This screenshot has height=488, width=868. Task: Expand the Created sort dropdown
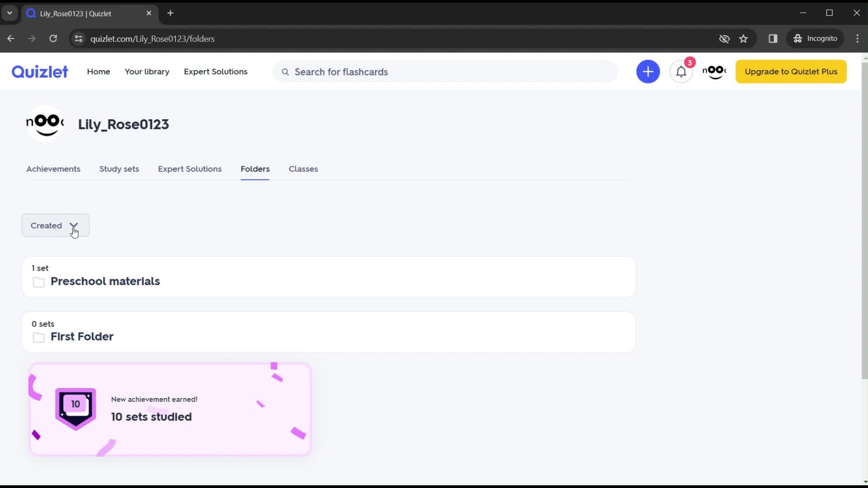click(55, 225)
